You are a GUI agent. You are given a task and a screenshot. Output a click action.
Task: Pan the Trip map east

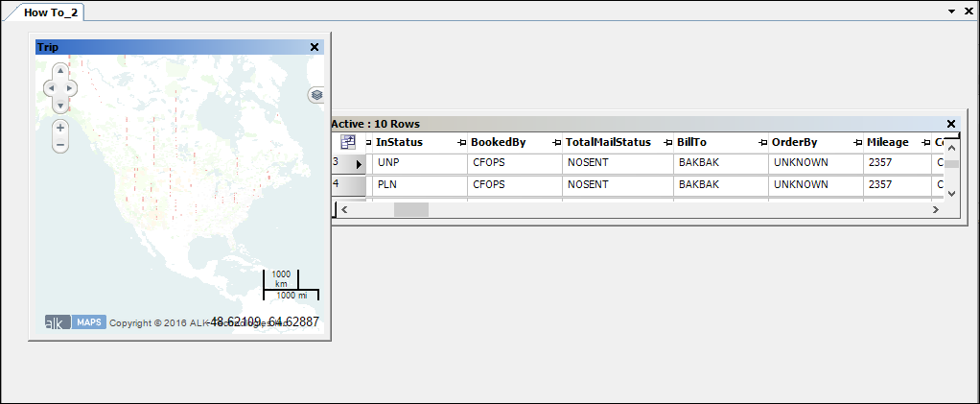[70, 89]
